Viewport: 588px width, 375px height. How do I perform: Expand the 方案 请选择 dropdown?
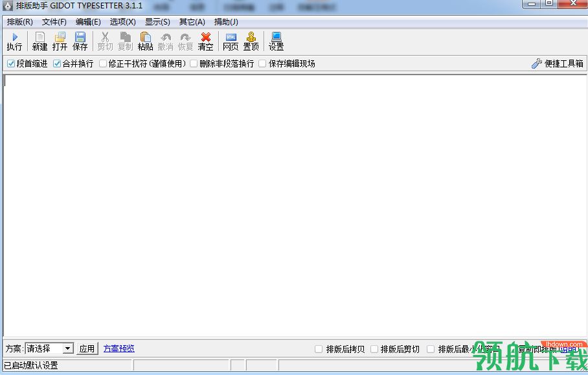point(67,348)
